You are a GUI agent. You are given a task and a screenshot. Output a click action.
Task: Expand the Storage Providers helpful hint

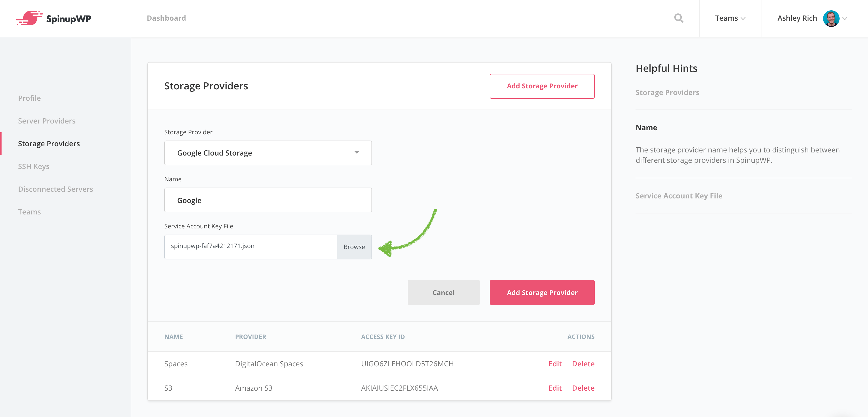click(667, 92)
